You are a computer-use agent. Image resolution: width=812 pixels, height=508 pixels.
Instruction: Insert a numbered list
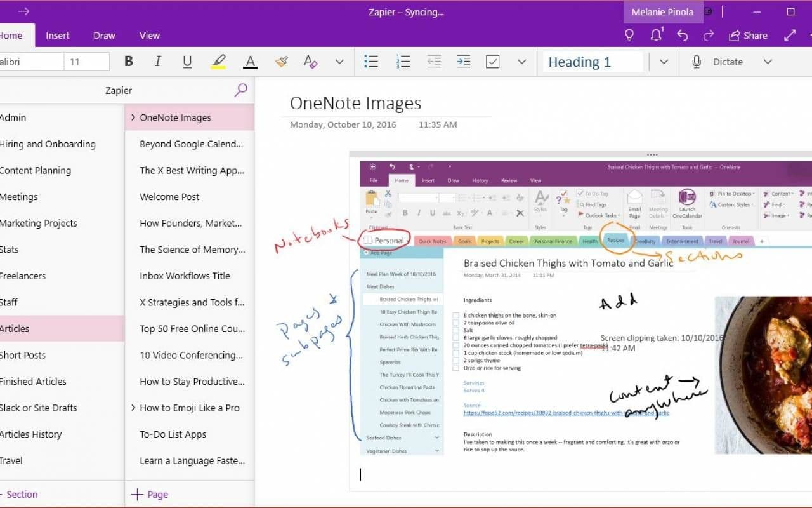tap(403, 62)
